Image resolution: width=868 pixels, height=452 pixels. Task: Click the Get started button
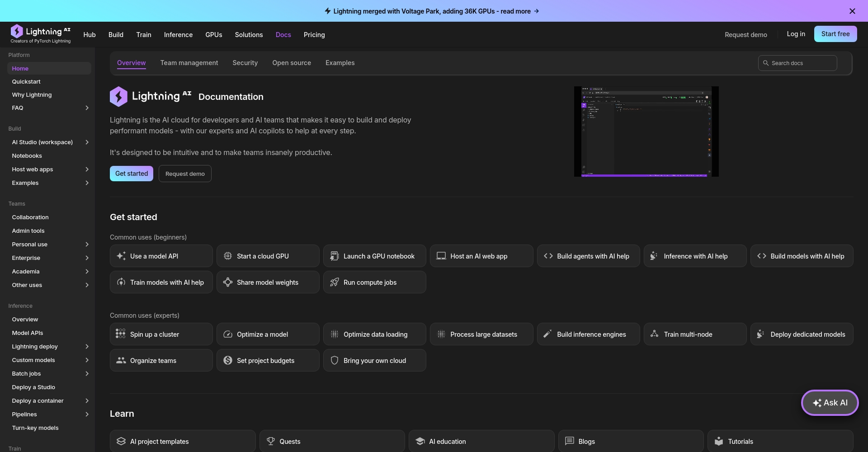(132, 174)
